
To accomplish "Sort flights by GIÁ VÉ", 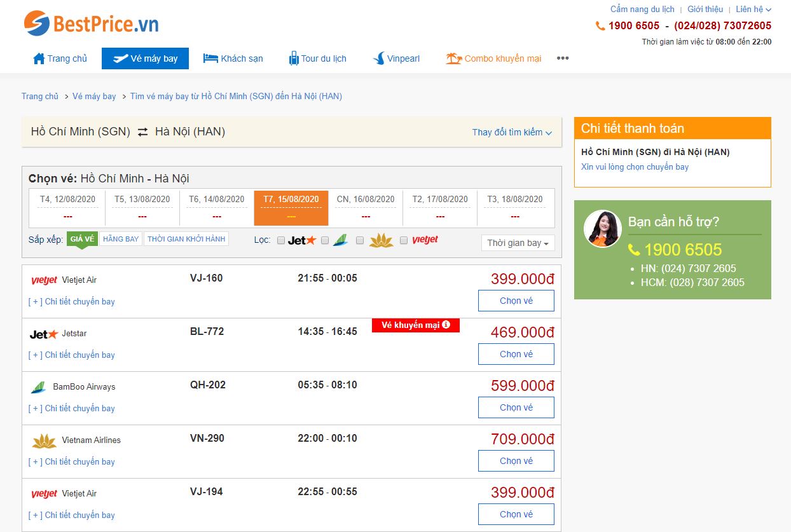I will click(x=83, y=239).
